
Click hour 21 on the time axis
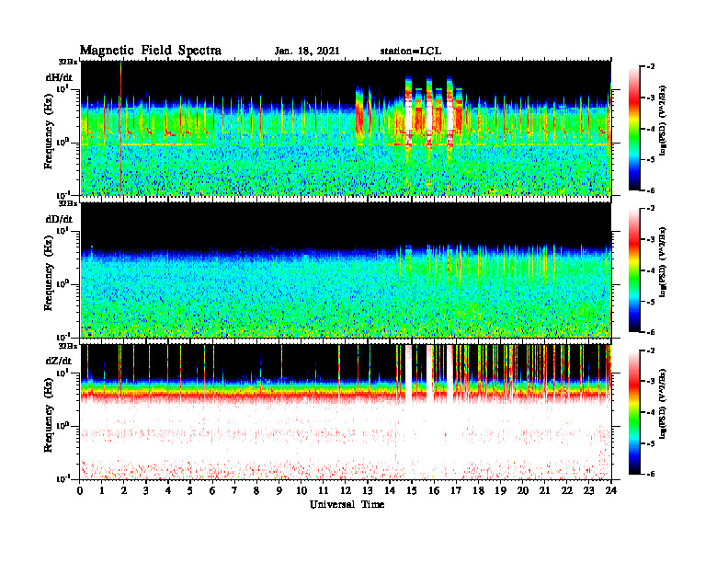coord(544,490)
